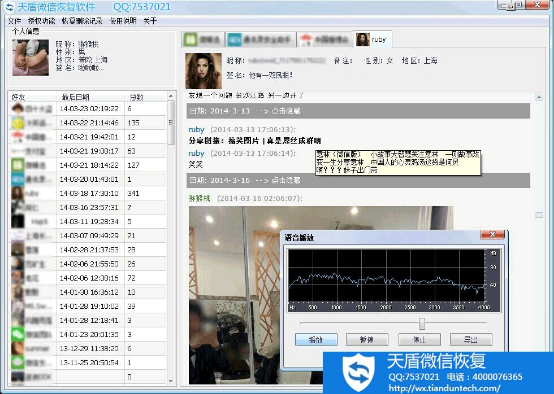Select row dated 14-03-21 19:00:17
The width and height of the screenshot is (554, 394).
88,151
